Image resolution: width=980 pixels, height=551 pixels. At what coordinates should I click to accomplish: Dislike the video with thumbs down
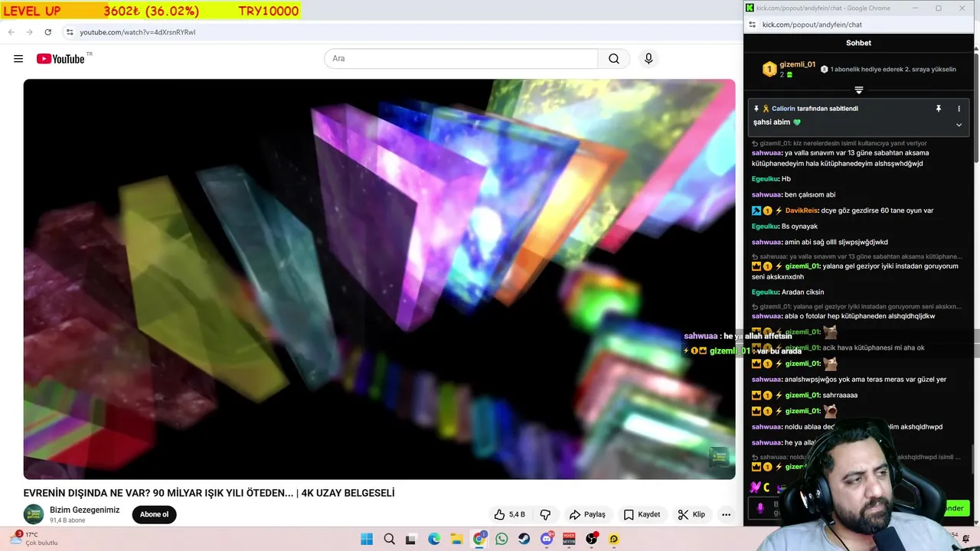(x=545, y=514)
